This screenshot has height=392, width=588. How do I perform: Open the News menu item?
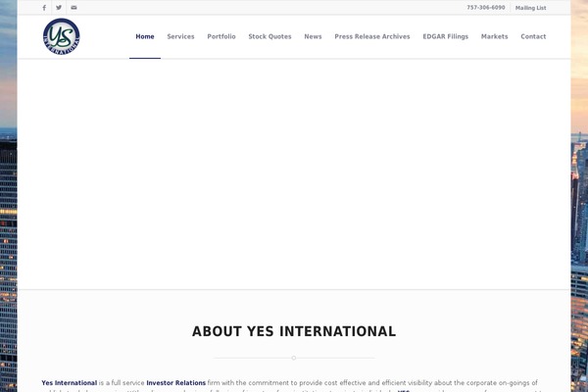(313, 36)
